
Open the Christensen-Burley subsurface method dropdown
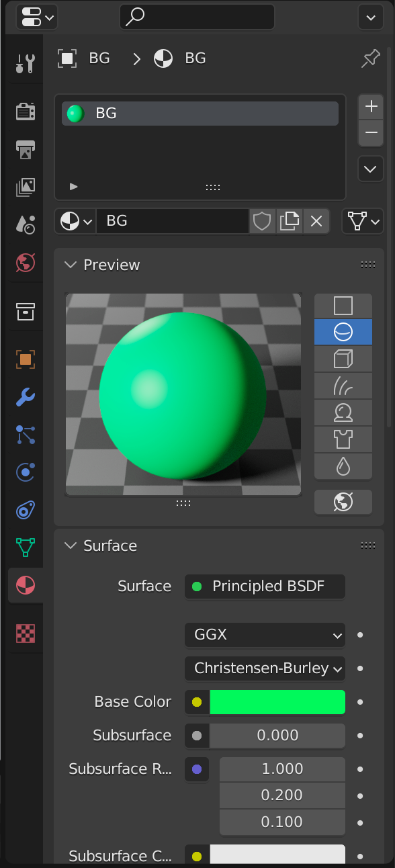click(x=265, y=668)
